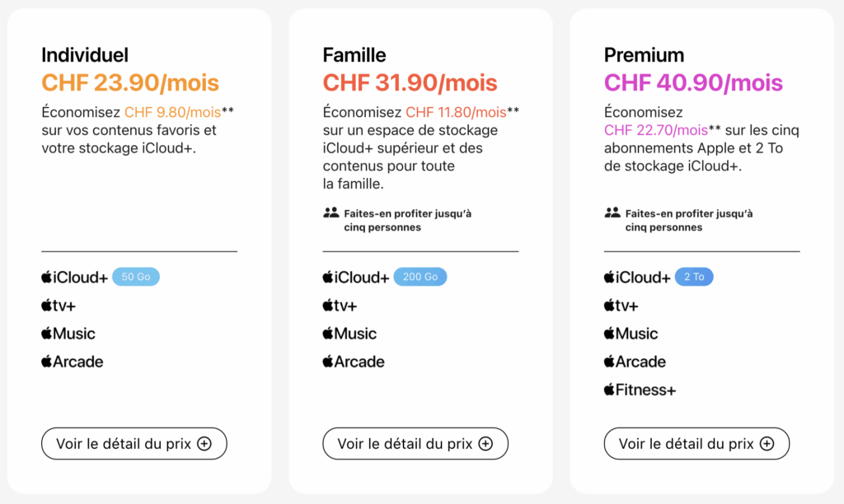Expand 'Voir le détail du prix' for Individuel
The width and height of the screenshot is (844, 504).
[x=134, y=444]
